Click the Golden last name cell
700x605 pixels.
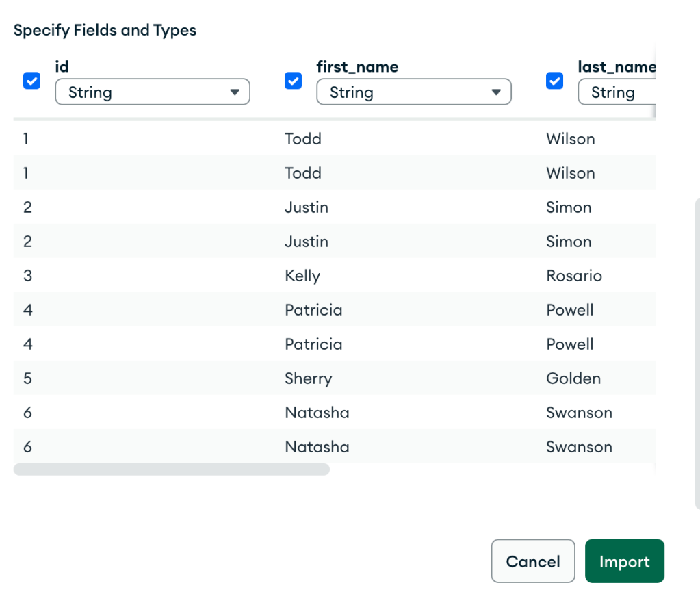[x=573, y=378]
